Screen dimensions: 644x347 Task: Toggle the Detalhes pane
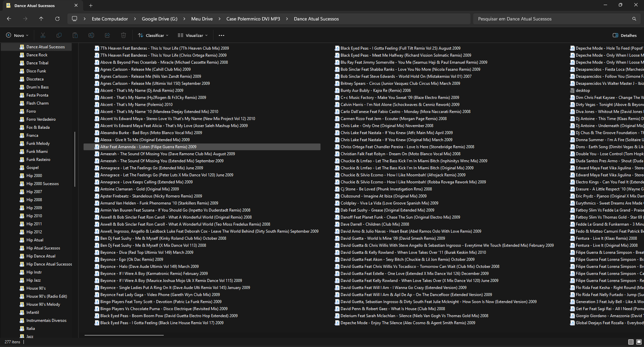[625, 35]
